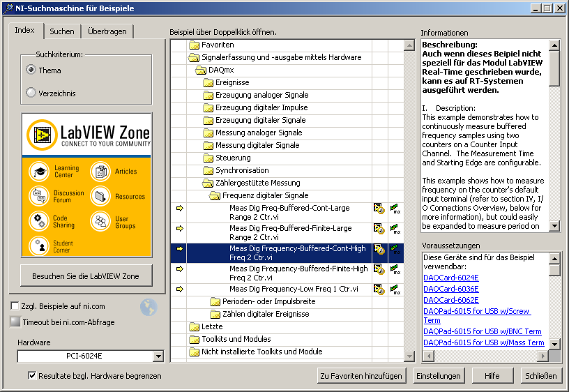Click VI info icon for Freq-Buffered-Cont-Large Range row

pyautogui.click(x=379, y=209)
